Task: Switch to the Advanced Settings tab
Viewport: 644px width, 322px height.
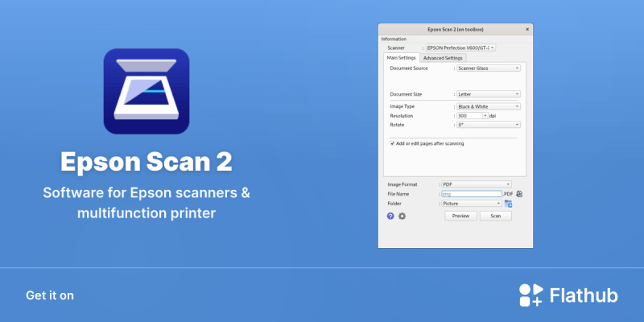Action: click(x=443, y=58)
